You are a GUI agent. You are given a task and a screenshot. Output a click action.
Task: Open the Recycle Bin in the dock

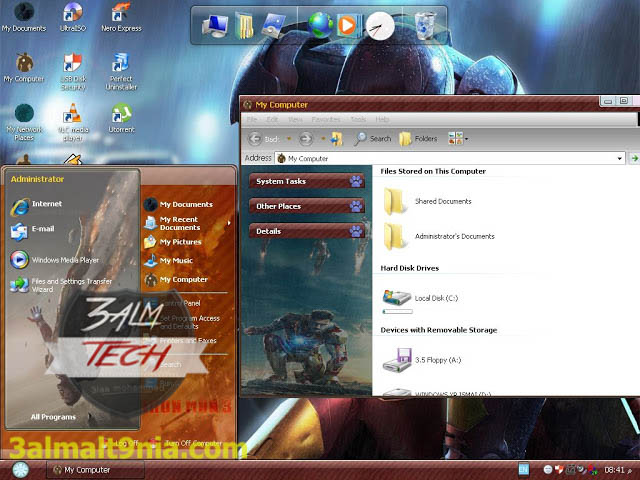coord(425,25)
